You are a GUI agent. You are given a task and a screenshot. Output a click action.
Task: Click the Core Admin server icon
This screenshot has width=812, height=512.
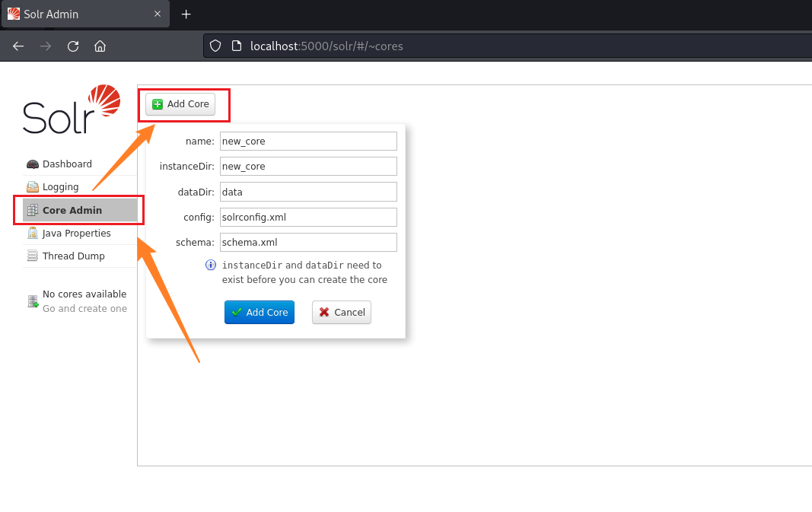33,210
